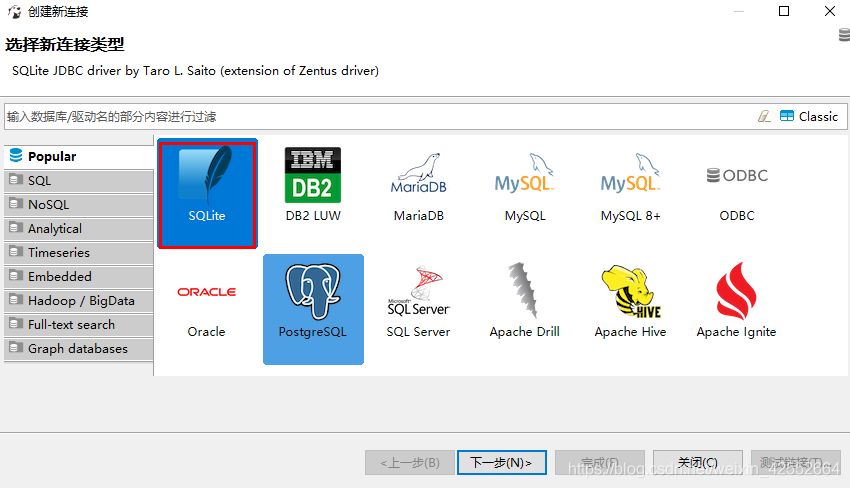Screen dimensions: 850x488
Task: Choose the SQL Server driver
Action: click(418, 301)
